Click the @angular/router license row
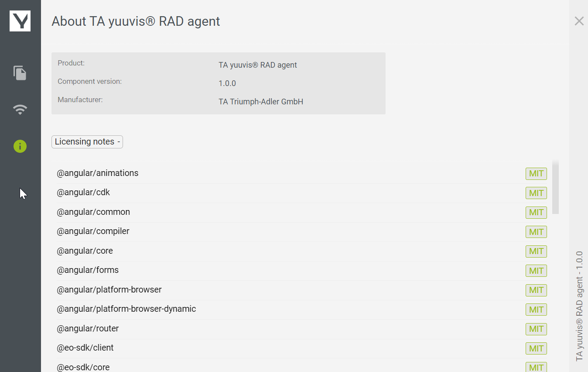 88,328
